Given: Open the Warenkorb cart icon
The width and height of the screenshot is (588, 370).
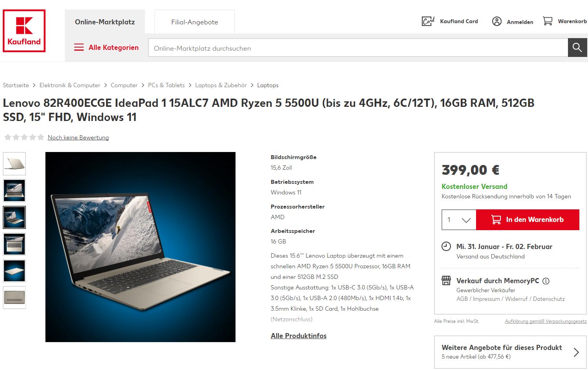Looking at the screenshot, I should tap(548, 21).
